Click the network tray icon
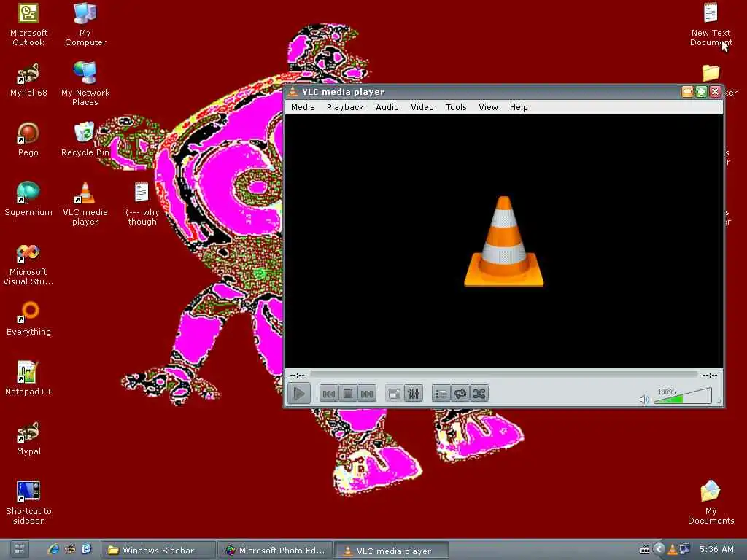Screen dimensions: 747x560 click(684, 549)
